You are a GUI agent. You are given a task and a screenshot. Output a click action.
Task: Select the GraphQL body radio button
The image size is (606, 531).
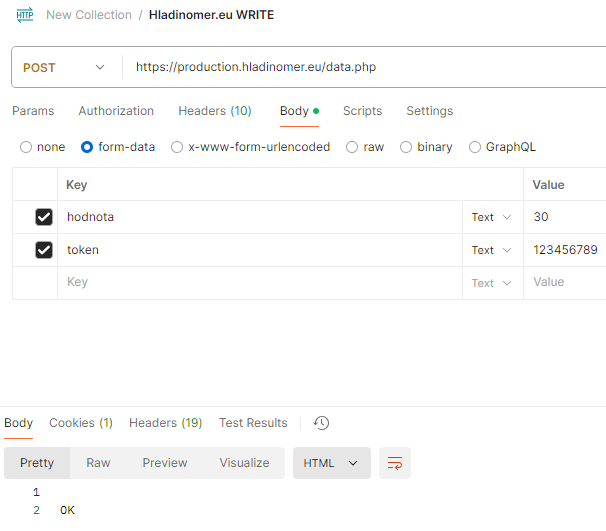point(475,147)
